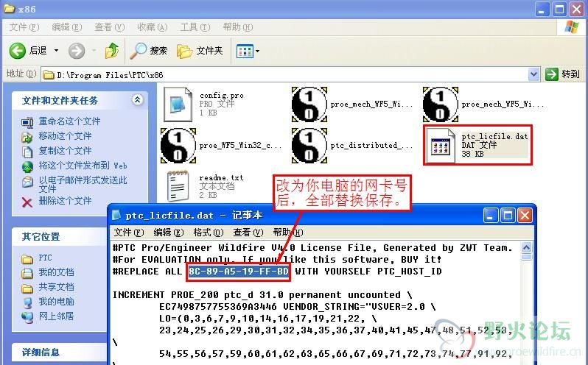This screenshot has height=365, width=588.
Task: Open Explorer 收藏(A) menu
Action: tap(152, 27)
